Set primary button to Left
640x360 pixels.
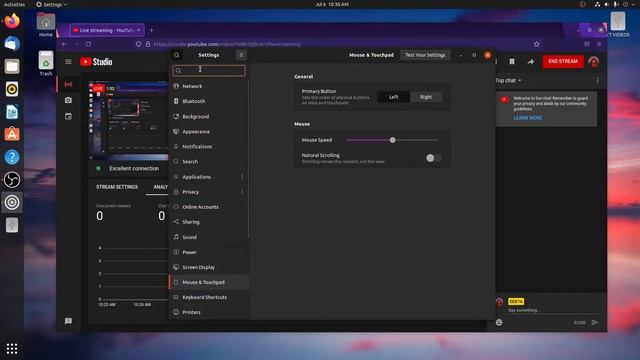tap(393, 97)
